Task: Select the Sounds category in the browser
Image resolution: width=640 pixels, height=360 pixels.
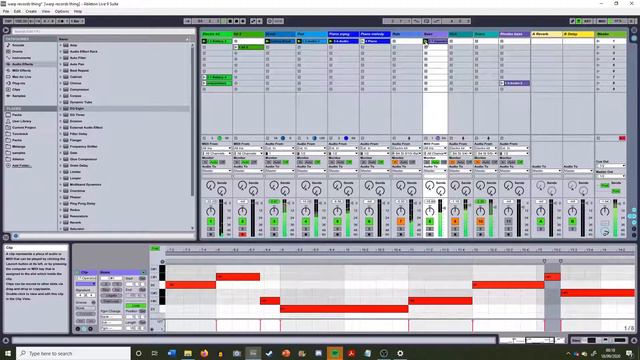Action: tap(18, 45)
